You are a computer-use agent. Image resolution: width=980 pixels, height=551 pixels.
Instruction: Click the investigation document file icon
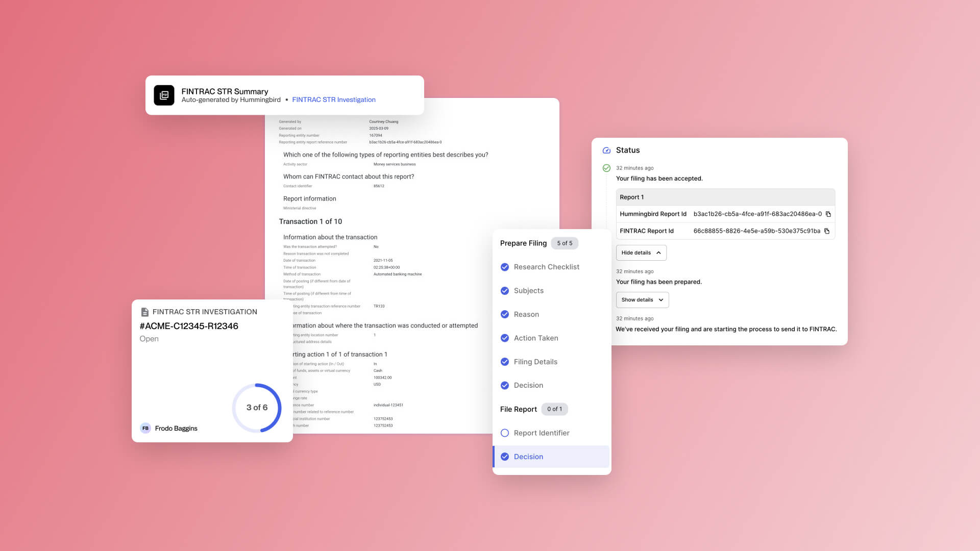point(144,312)
